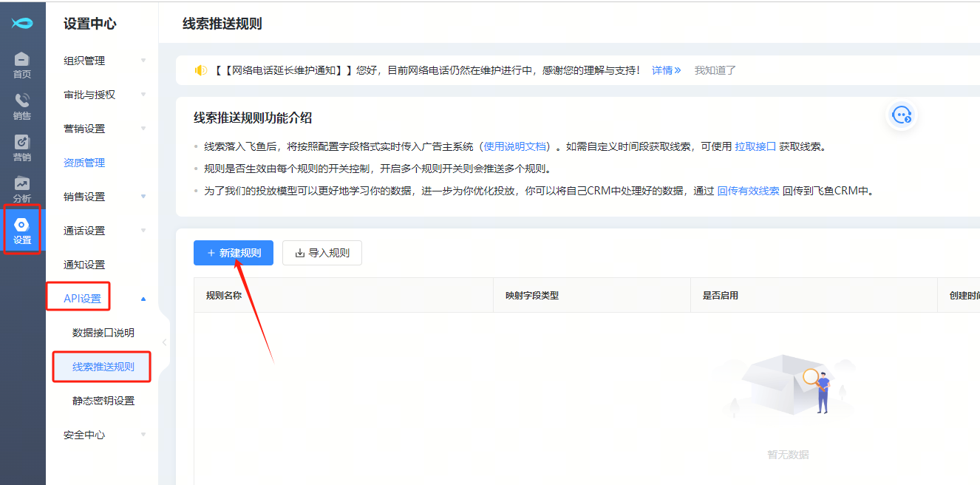The width and height of the screenshot is (980, 485).
Task: Open the 分析 chart icon in sidebar
Action: tap(22, 189)
